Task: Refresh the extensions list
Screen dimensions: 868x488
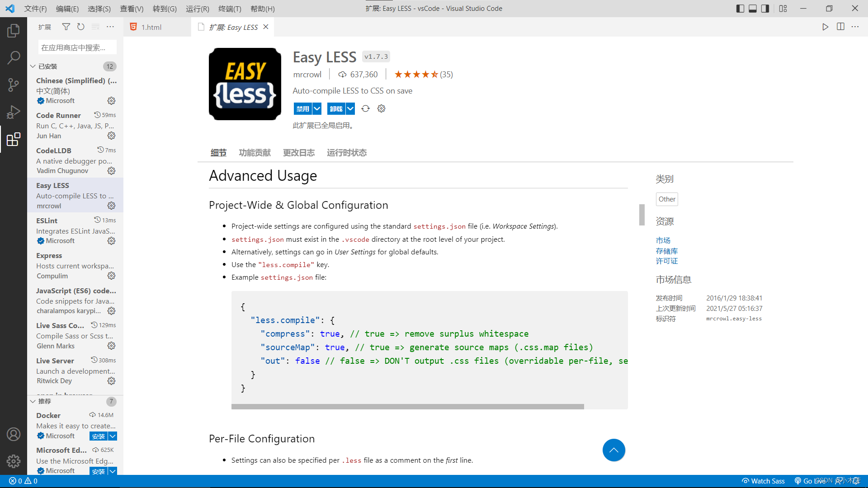Action: coord(80,27)
